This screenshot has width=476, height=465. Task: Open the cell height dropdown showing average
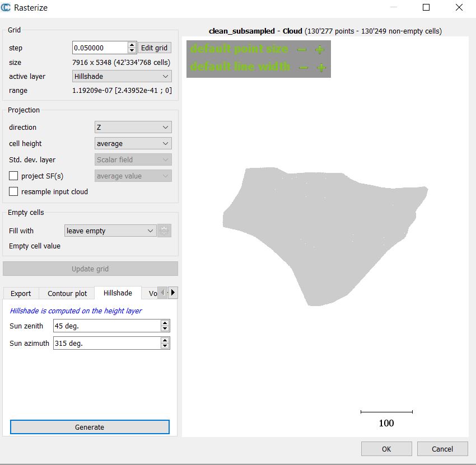coord(133,143)
